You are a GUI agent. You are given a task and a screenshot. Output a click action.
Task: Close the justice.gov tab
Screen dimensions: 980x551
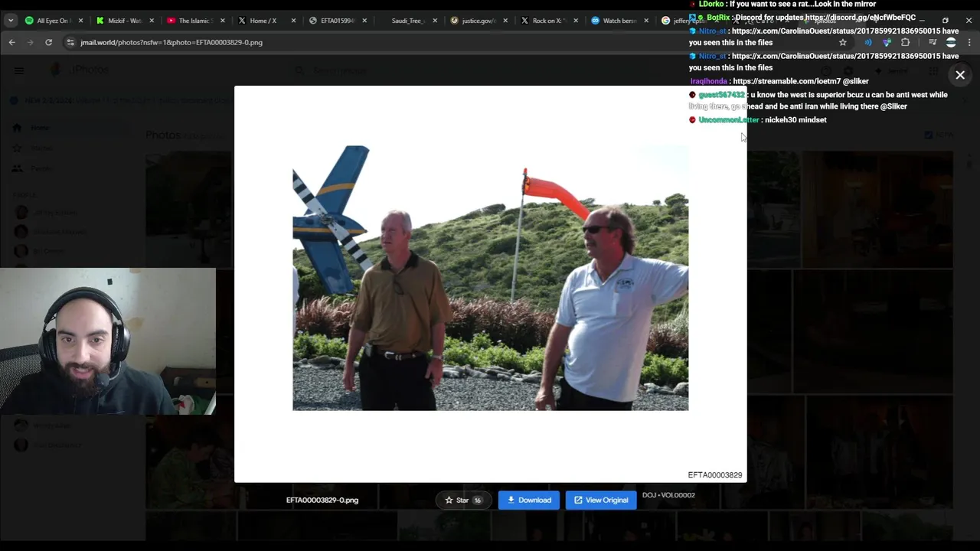coord(505,21)
